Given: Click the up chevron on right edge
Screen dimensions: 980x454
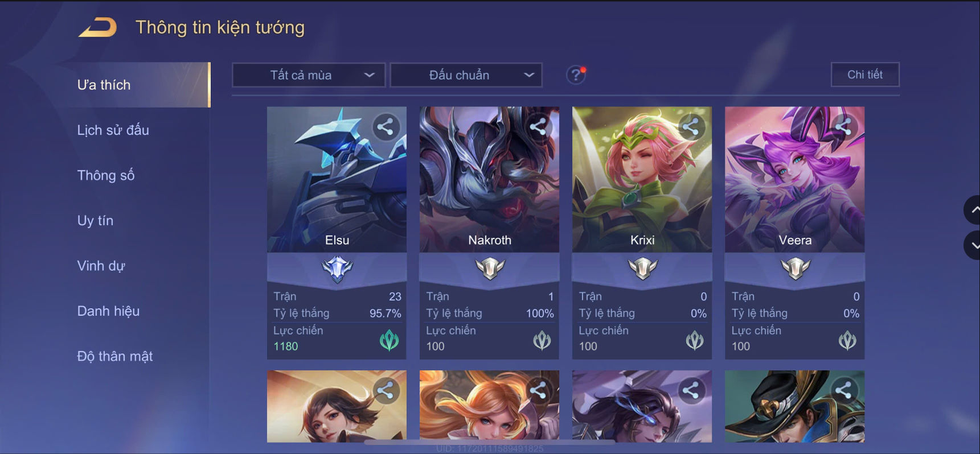Looking at the screenshot, I should pyautogui.click(x=973, y=210).
